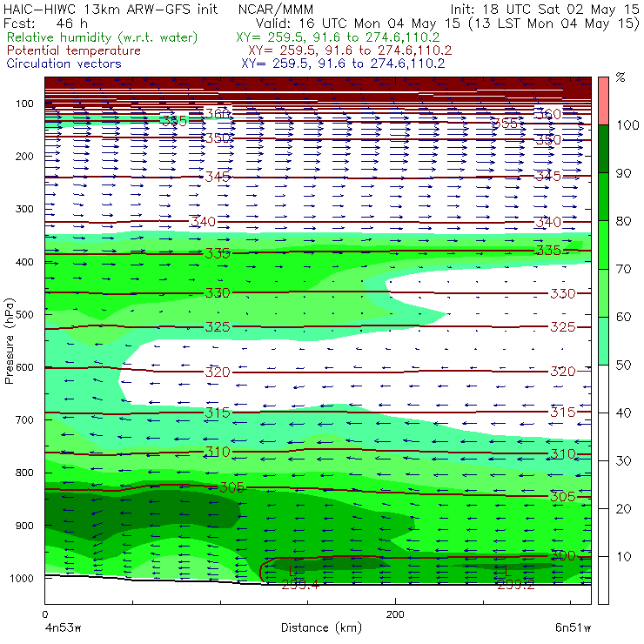Image resolution: width=644 pixels, height=644 pixels.
Task: Click the 'Relative humidity (w.r.t. water)' legend label
Action: point(103,37)
